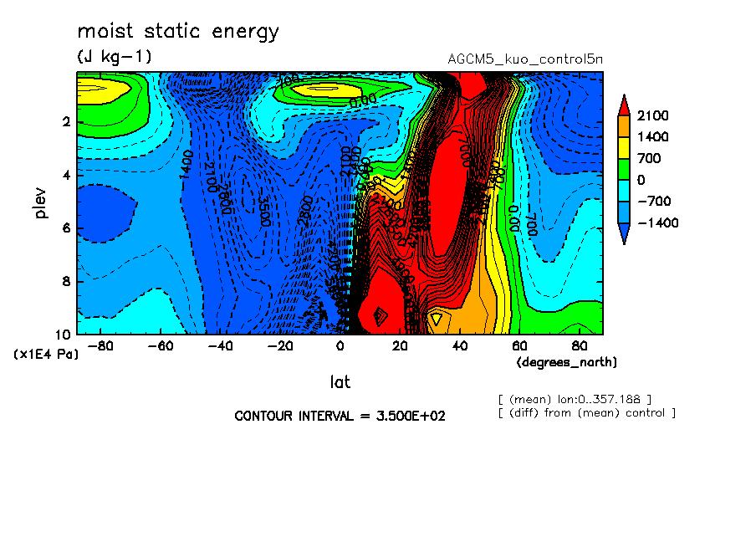Click the '[ (diff) from (mean) control ]' annotation
This screenshot has height=547, width=756.
pyautogui.click(x=587, y=413)
